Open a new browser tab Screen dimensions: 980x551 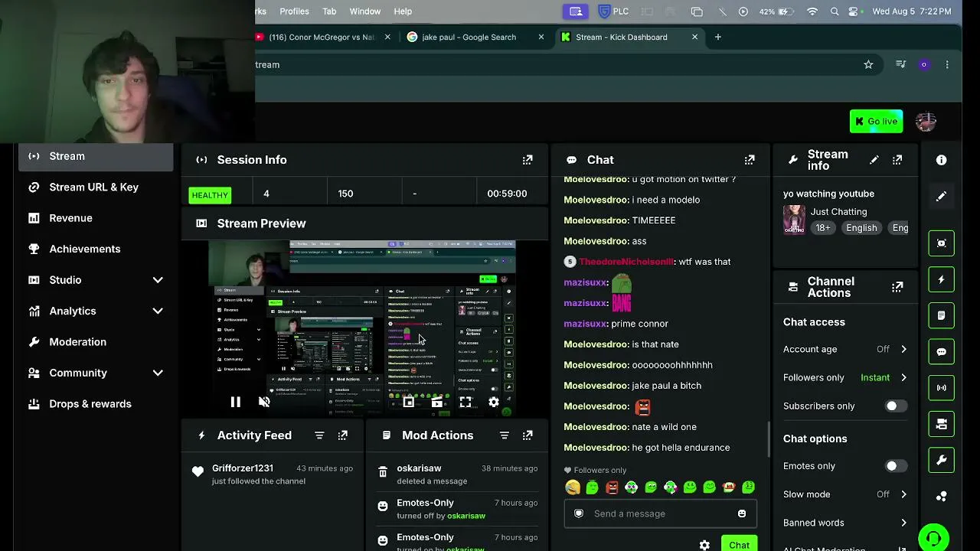coord(717,37)
